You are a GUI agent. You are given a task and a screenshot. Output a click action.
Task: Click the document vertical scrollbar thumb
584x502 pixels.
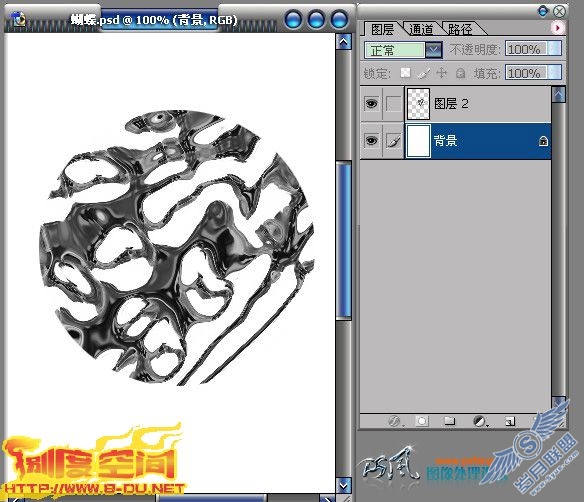[x=343, y=240]
